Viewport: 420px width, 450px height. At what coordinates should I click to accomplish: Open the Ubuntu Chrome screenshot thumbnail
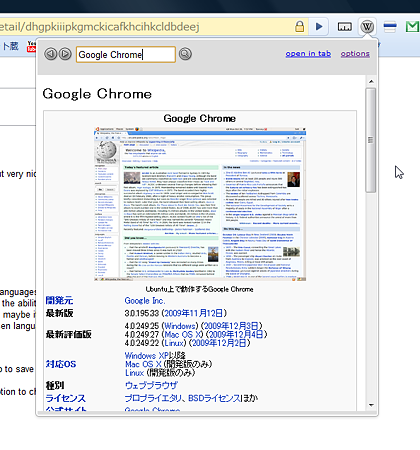[x=200, y=204]
